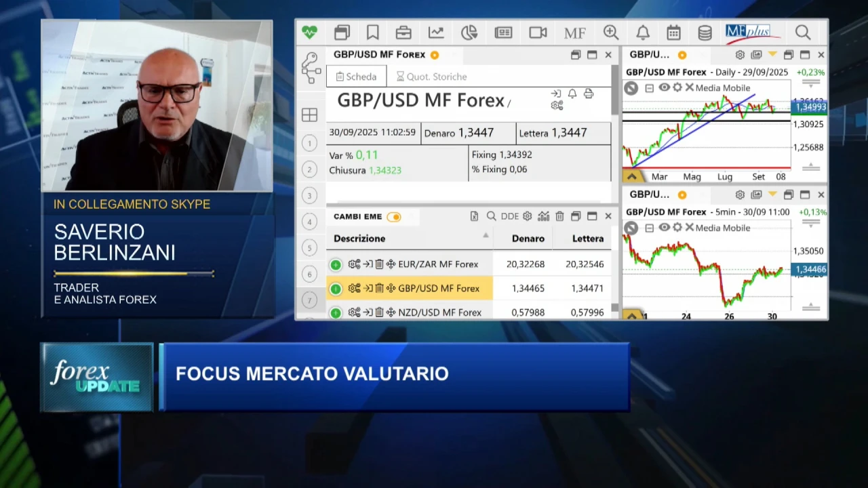Toggle Media Mobile visibility eye in Daily chart

665,87
